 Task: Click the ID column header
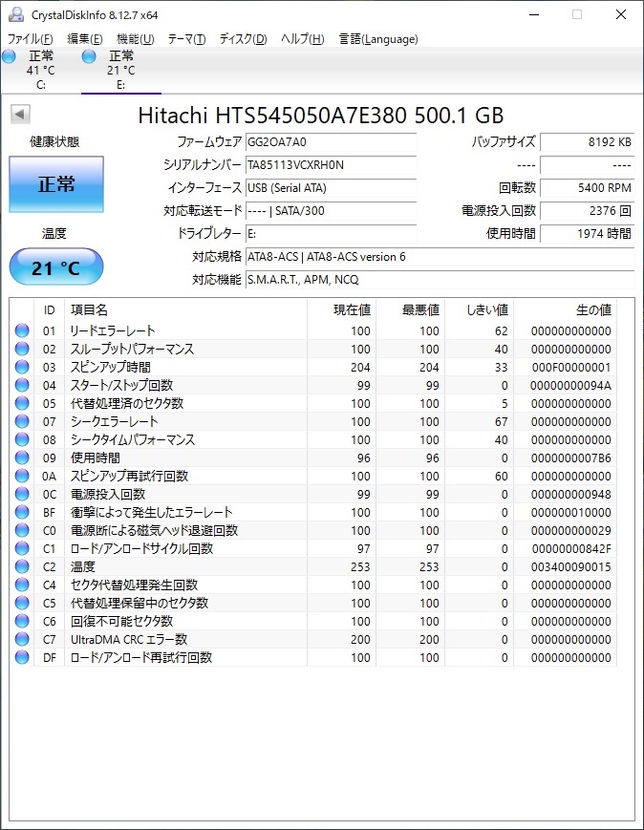pos(49,310)
